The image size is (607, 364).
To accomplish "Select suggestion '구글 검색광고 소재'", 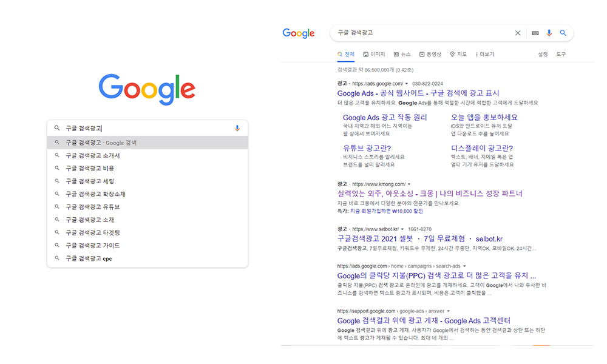I will point(148,220).
